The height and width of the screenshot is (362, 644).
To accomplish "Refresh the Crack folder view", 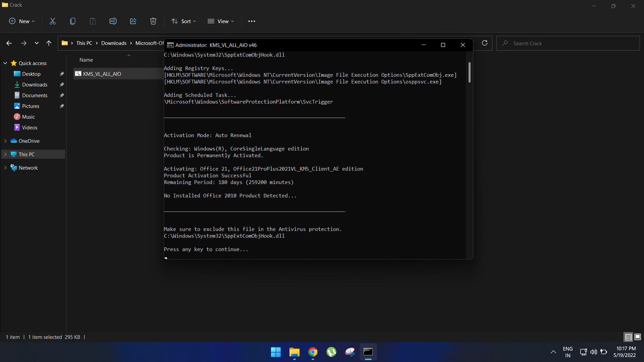I will [485, 43].
